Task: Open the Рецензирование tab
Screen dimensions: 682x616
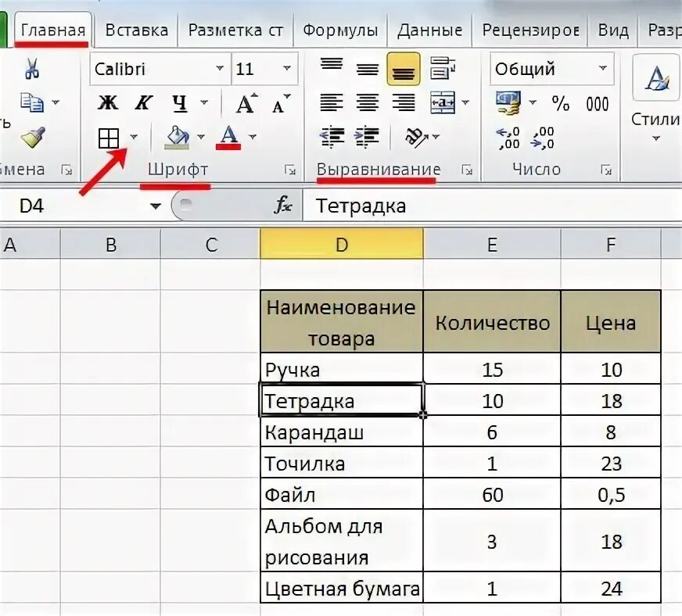Action: tap(530, 30)
